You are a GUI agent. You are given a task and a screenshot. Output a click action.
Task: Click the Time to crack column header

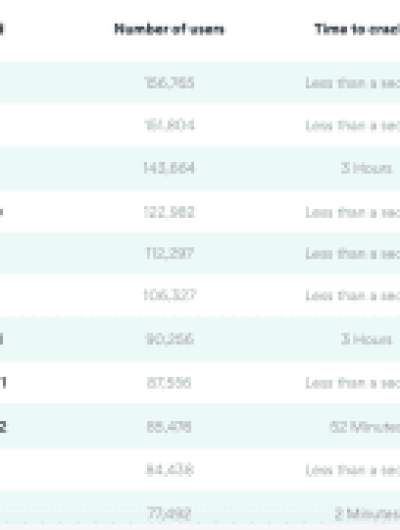point(357,29)
